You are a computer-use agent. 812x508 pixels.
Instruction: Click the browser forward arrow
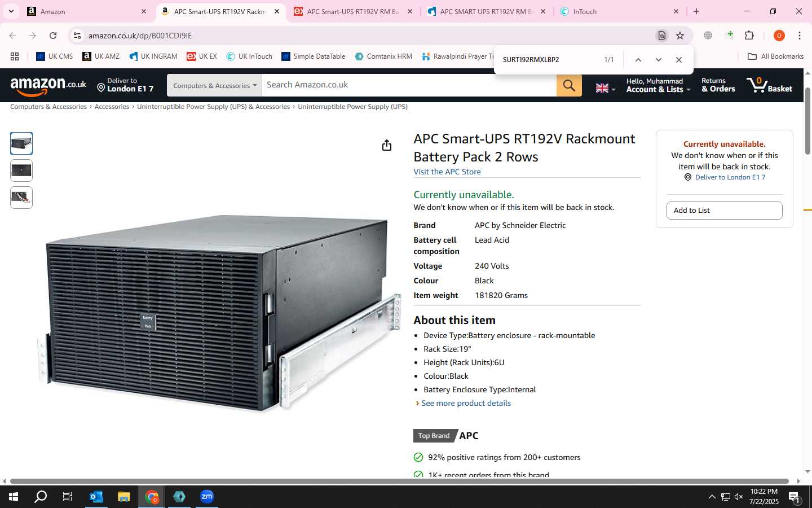click(33, 36)
